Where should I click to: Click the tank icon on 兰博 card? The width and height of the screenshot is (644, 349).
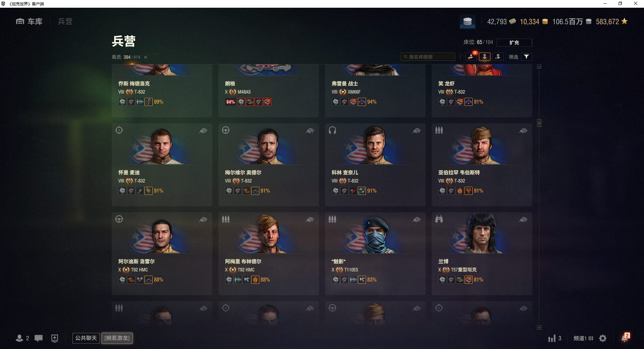tap(523, 220)
